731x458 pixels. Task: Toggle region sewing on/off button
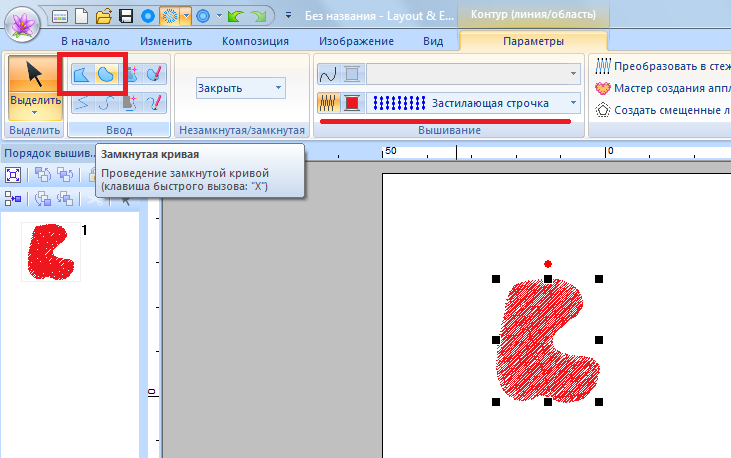click(x=329, y=103)
